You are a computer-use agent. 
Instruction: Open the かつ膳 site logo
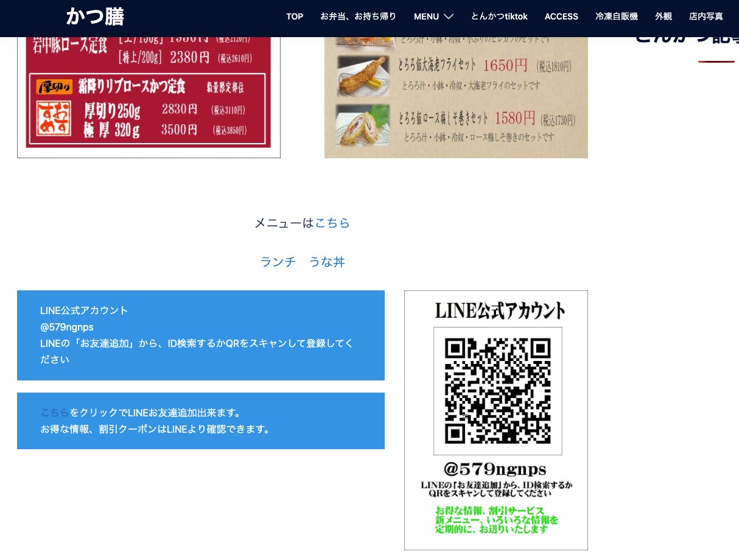(x=95, y=16)
